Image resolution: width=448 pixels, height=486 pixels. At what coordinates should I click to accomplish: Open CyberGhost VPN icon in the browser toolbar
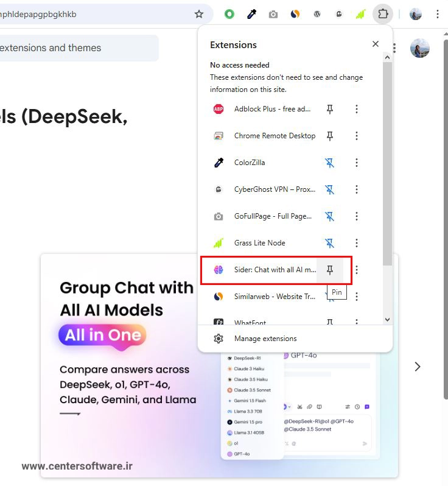[339, 14]
